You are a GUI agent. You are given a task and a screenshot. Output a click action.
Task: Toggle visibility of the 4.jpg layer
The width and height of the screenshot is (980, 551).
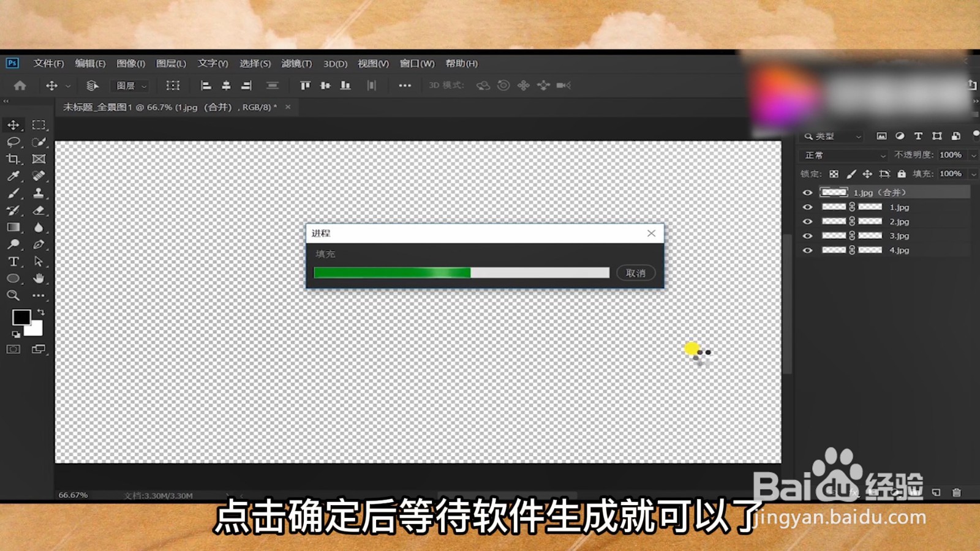pos(808,250)
